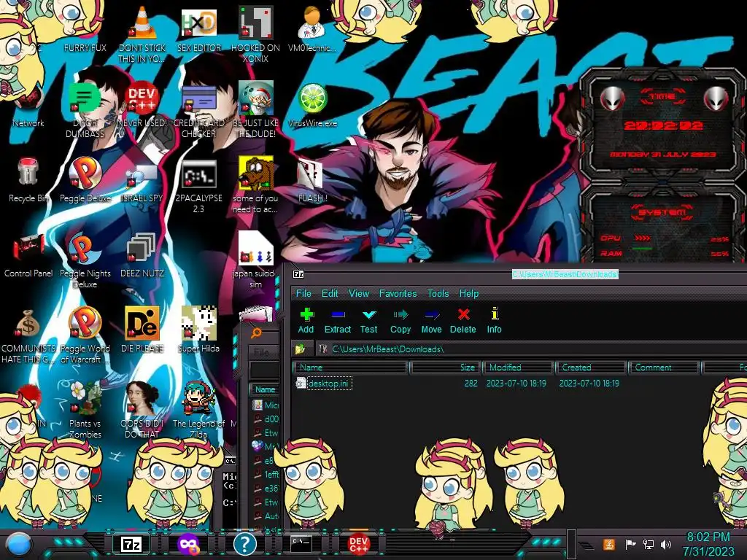
Task: Click the question mark help taskbar icon
Action: (x=245, y=544)
